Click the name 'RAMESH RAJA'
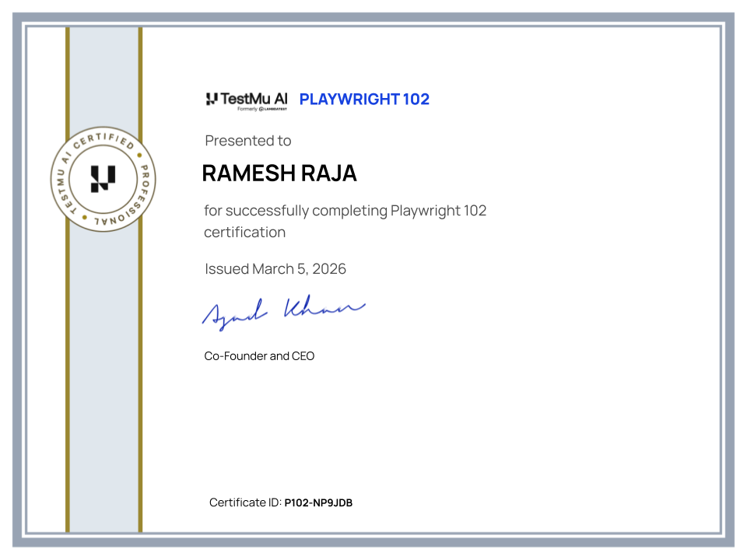 280,173
